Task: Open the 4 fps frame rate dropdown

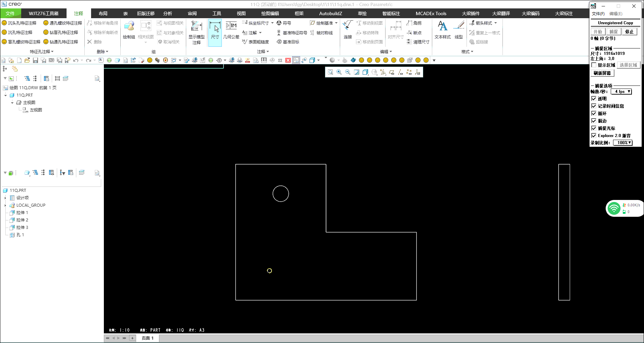Action: [621, 92]
